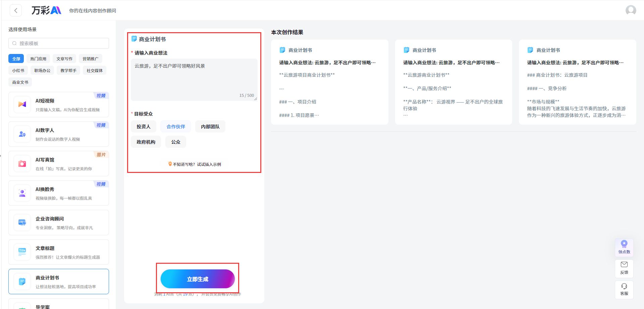Choose 投资人 as target audience
Screen dimensions: 644x309
click(144, 126)
